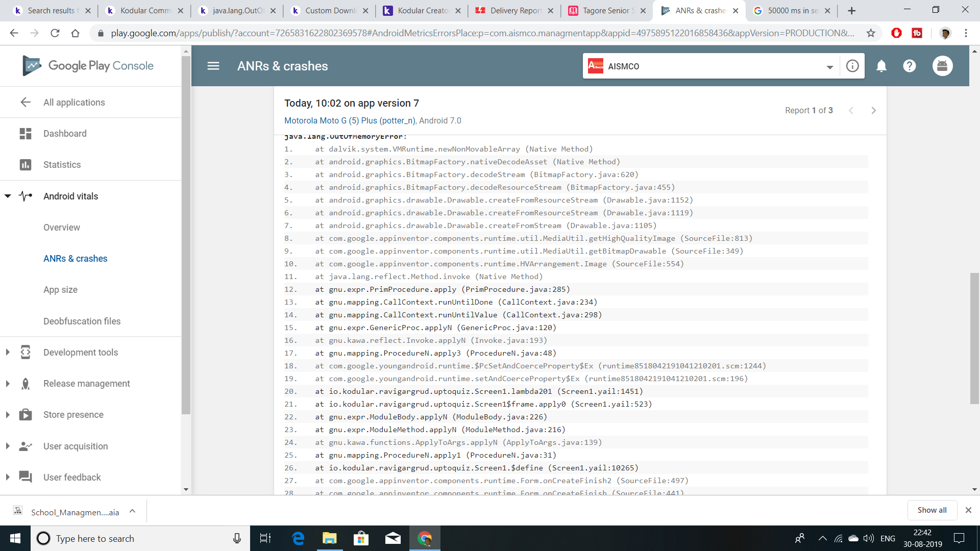Go to the next crash report arrow

[873, 110]
